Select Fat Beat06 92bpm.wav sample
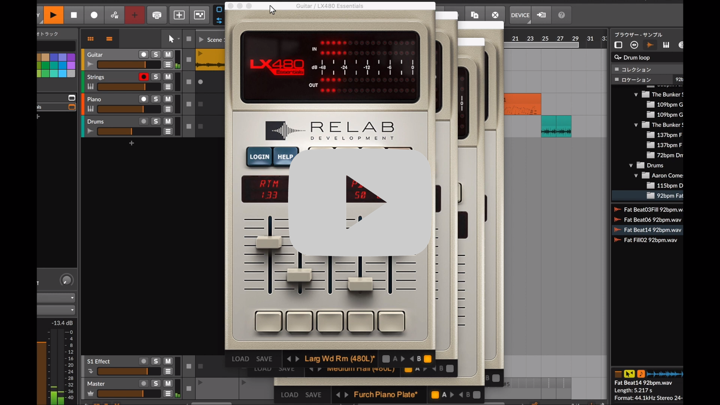The width and height of the screenshot is (720, 405). 648,220
